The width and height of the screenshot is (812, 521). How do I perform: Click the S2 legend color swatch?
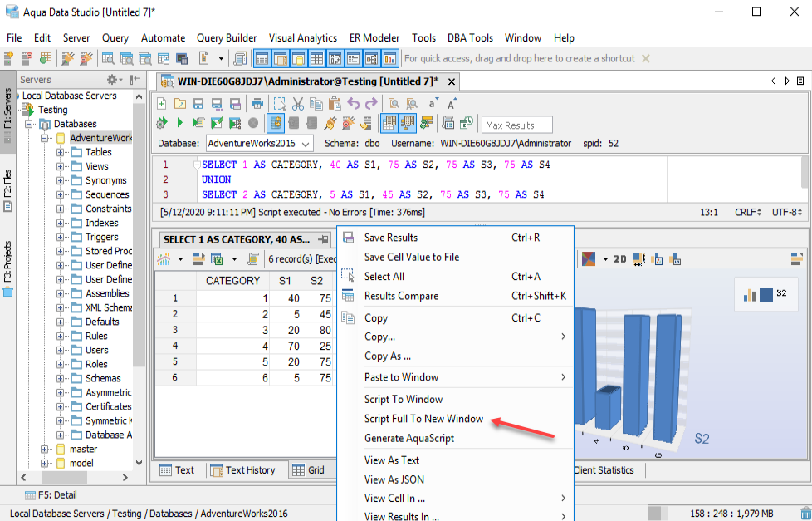(x=766, y=294)
